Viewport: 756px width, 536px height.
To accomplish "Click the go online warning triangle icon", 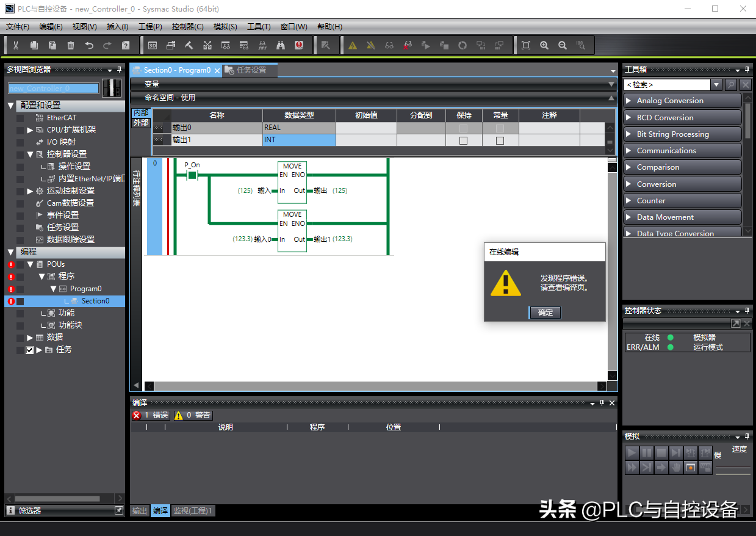I will point(353,45).
